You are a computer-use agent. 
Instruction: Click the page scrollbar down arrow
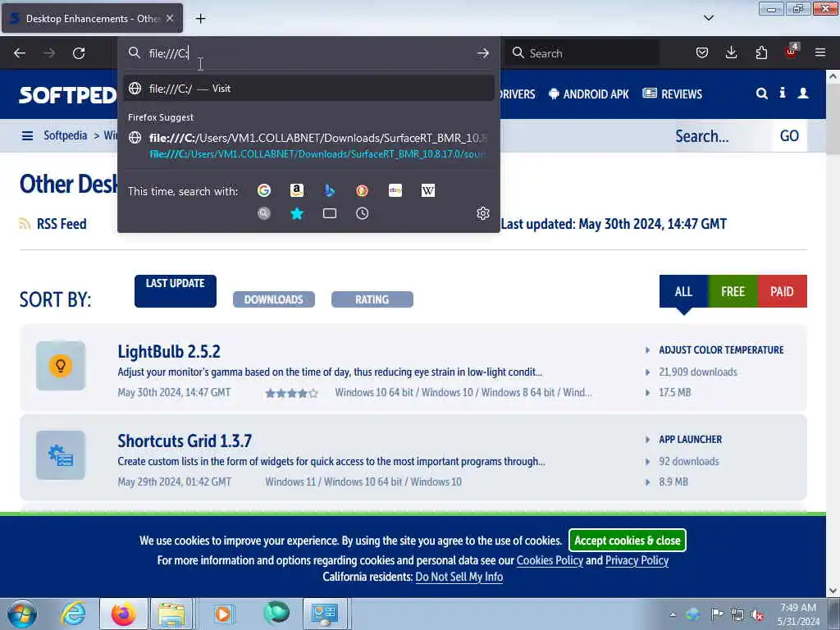[x=833, y=591]
